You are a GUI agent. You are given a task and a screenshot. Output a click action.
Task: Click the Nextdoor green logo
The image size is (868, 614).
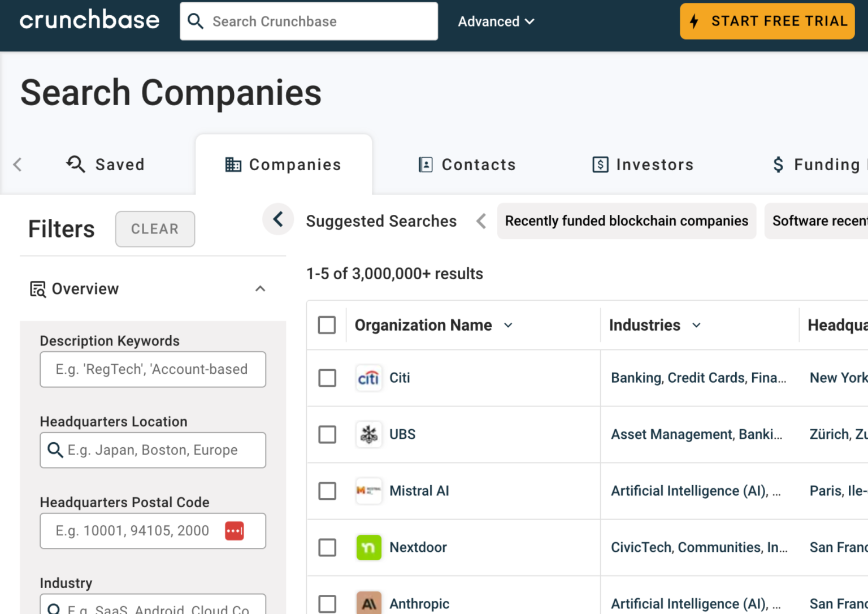click(368, 547)
